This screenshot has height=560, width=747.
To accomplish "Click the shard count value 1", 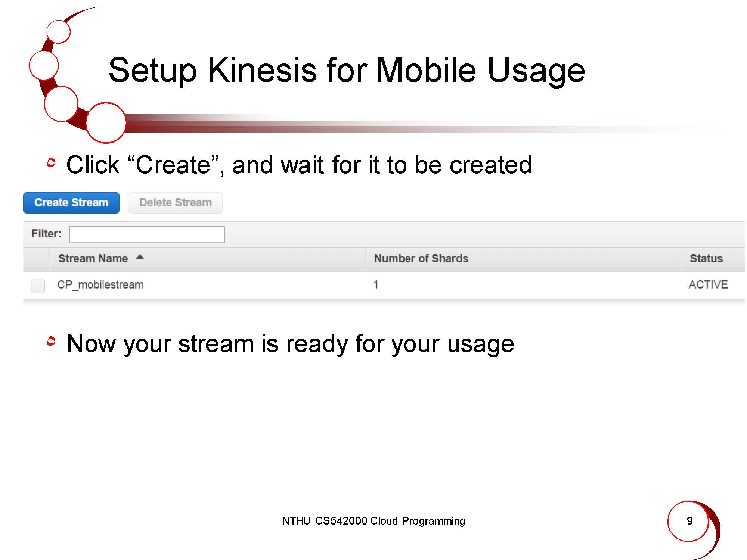I will click(376, 285).
